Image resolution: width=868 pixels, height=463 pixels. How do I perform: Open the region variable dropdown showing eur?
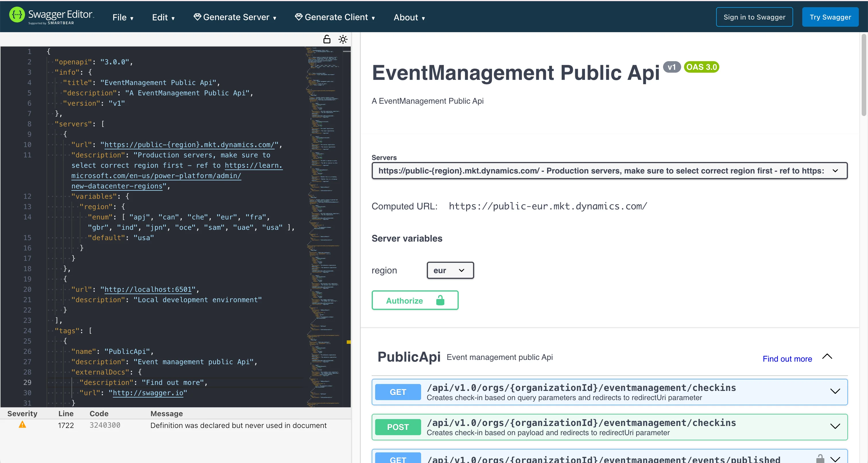[x=450, y=270]
